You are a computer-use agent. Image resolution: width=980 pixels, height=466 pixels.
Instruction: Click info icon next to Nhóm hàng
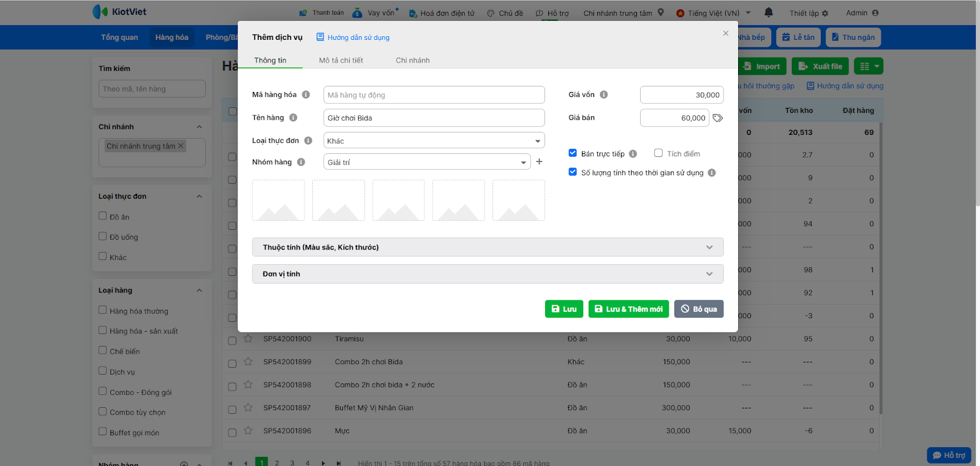301,162
